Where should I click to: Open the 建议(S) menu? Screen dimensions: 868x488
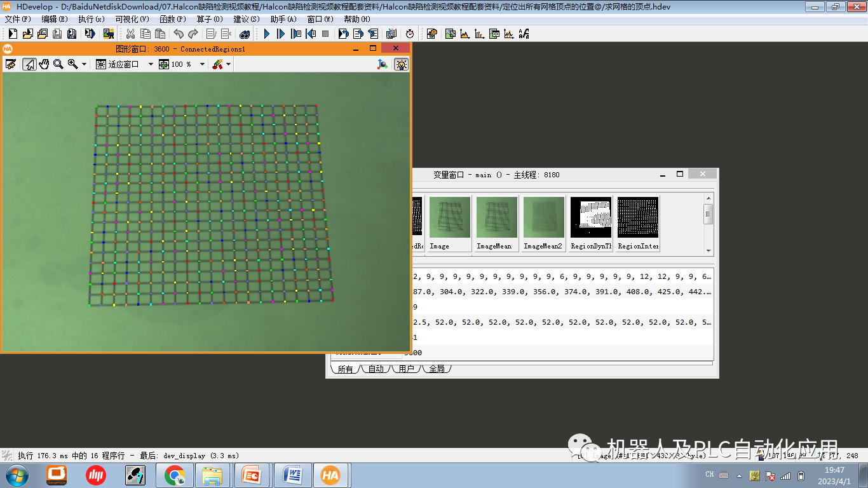247,19
